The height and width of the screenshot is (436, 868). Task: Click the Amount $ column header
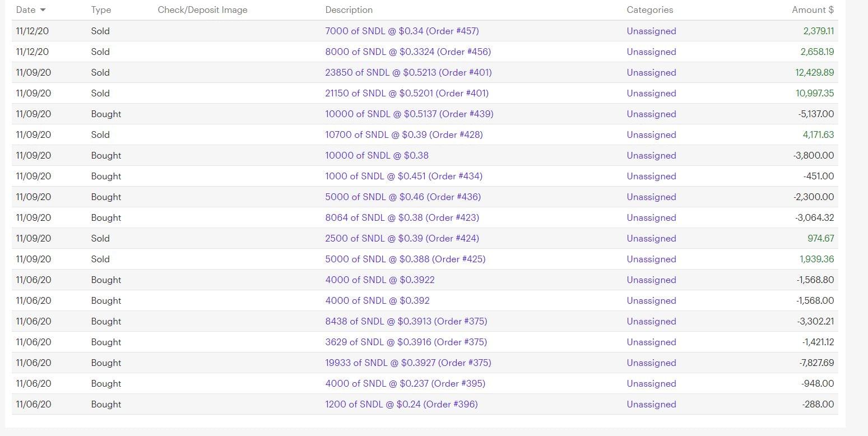pyautogui.click(x=812, y=10)
